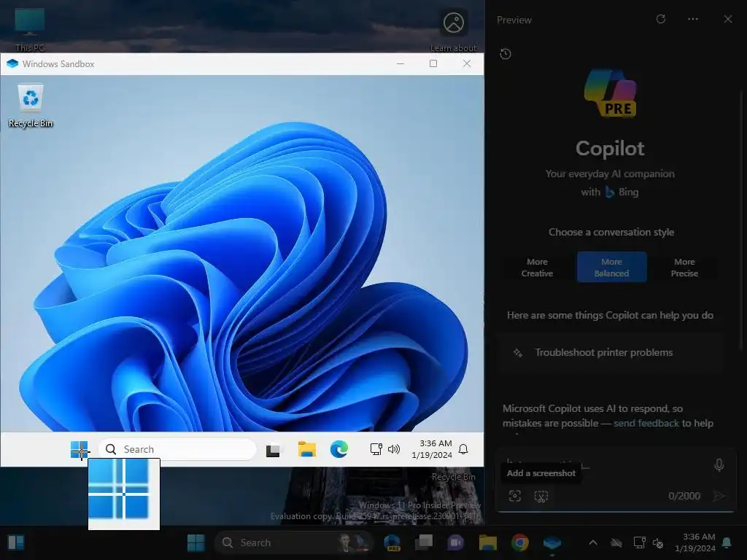
Task: Click the Add a screenshot scissors icon
Action: tap(541, 496)
